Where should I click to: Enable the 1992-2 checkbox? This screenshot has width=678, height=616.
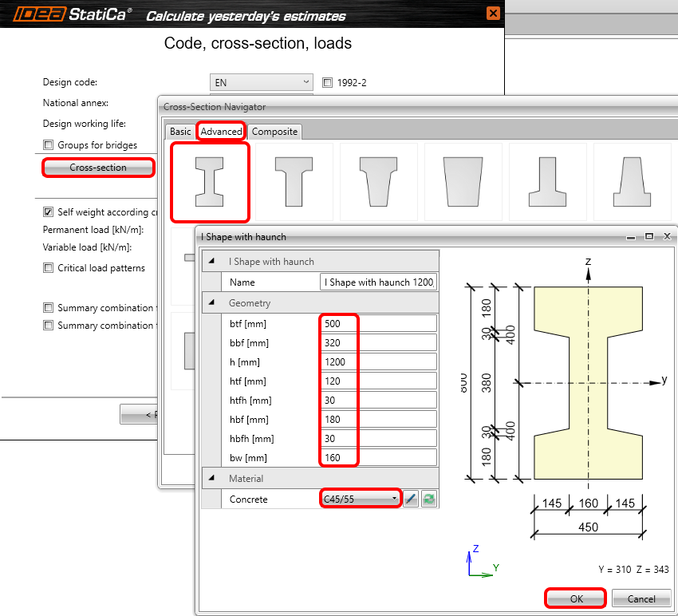pyautogui.click(x=328, y=82)
